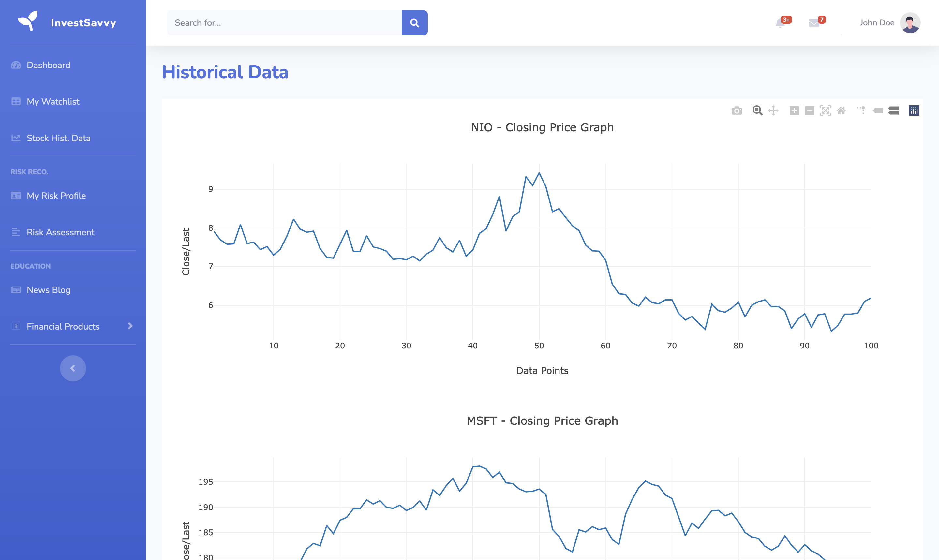Screen dimensions: 939x560
Task: Open messages envelope with 7 badge
Action: click(x=814, y=22)
